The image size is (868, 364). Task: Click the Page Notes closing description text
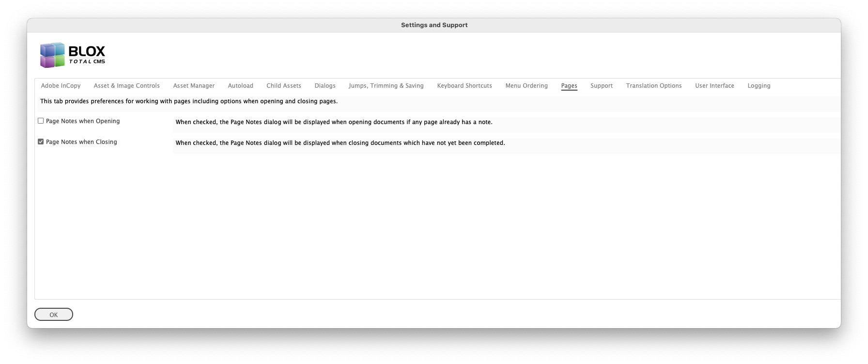click(x=340, y=143)
